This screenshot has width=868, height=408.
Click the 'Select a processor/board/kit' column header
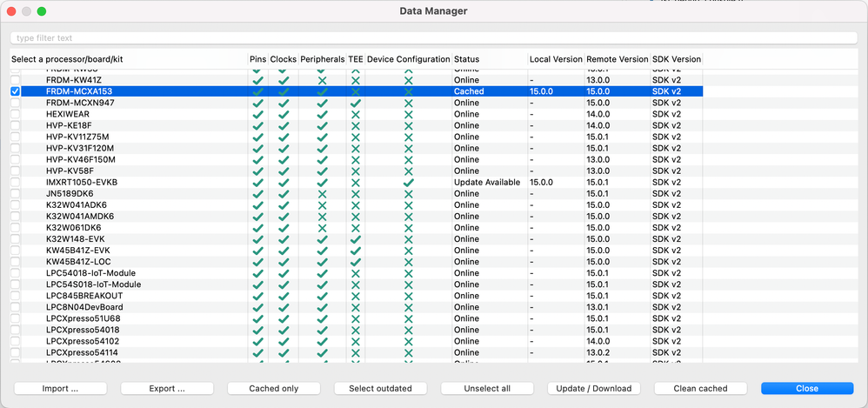(129, 59)
